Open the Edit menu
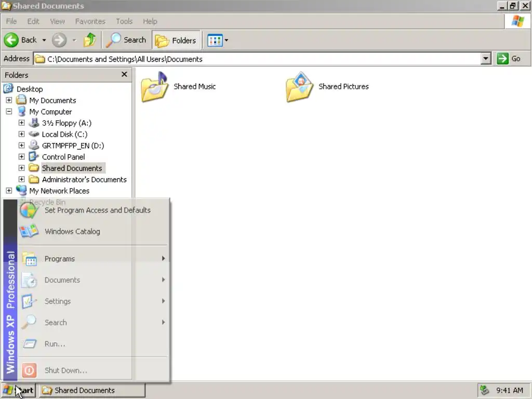The image size is (532, 399). pos(33,21)
